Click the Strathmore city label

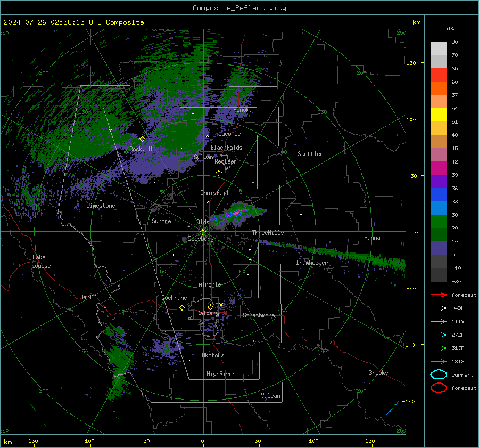259,315
